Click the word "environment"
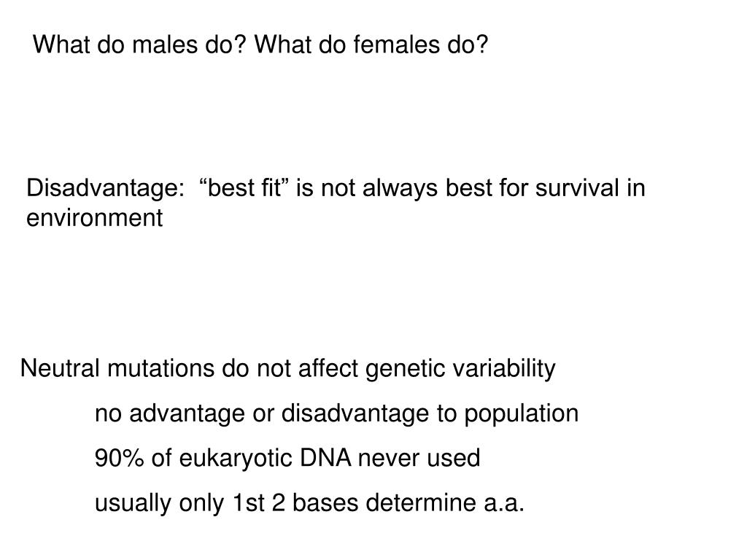This screenshot has width=747, height=560. [x=95, y=217]
